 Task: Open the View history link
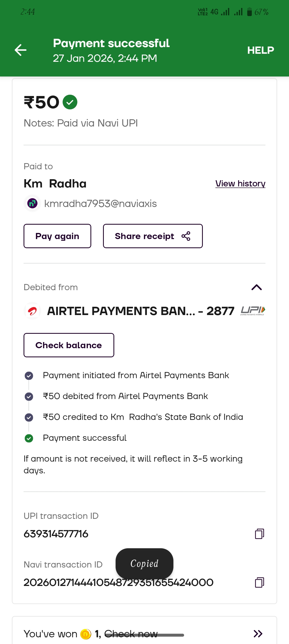[x=240, y=184]
